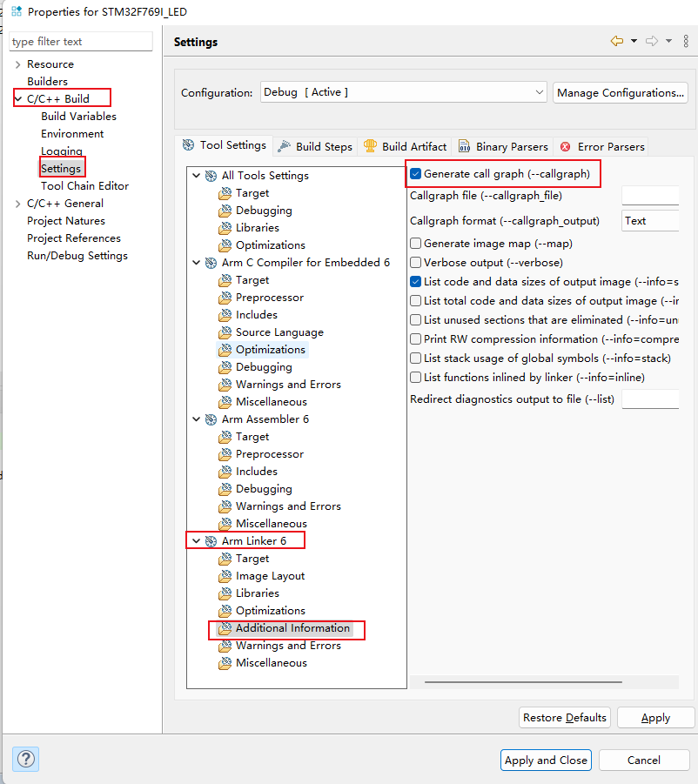Image resolution: width=698 pixels, height=784 pixels.
Task: Click the type filter text field
Action: click(81, 41)
